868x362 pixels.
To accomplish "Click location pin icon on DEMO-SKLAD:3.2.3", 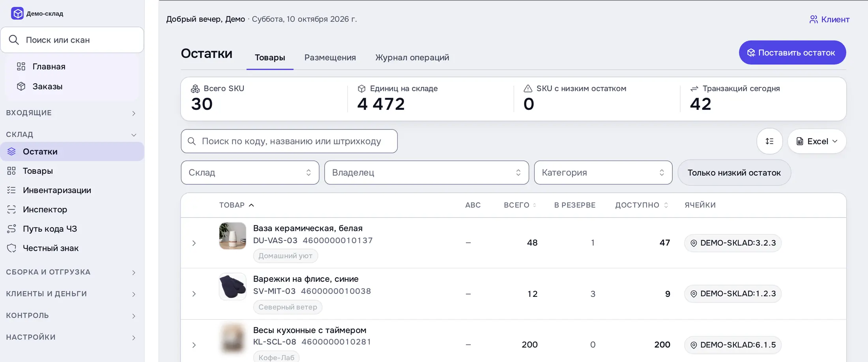I will point(694,243).
